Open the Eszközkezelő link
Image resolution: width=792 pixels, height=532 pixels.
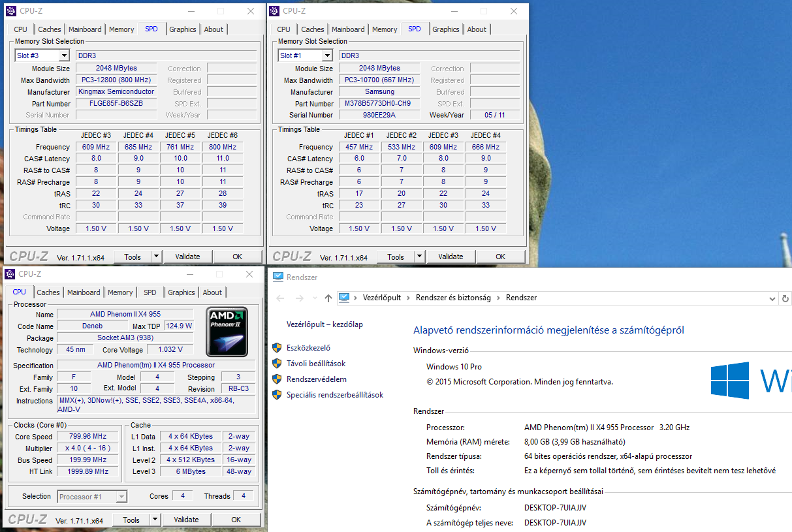308,348
